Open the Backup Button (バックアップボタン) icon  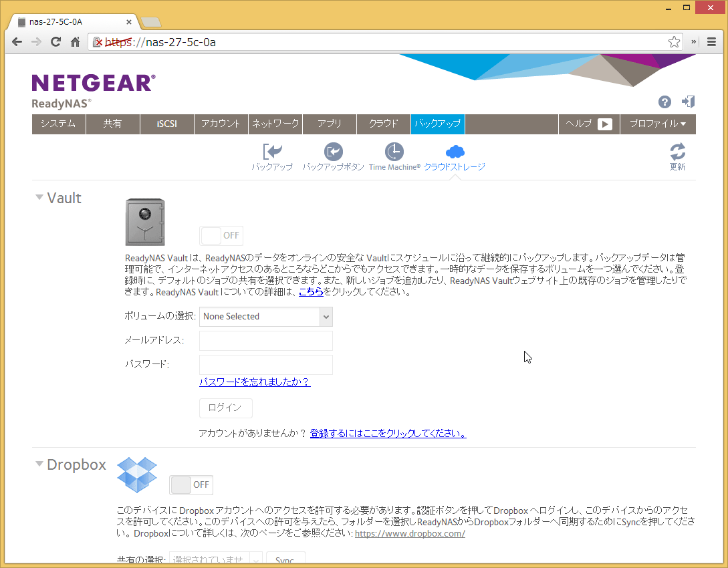click(333, 152)
